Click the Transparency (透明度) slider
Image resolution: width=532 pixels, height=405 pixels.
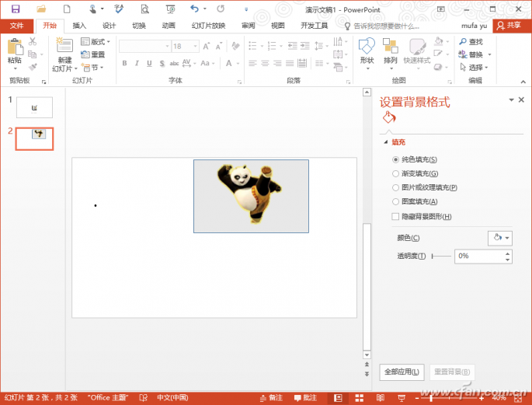(x=441, y=256)
